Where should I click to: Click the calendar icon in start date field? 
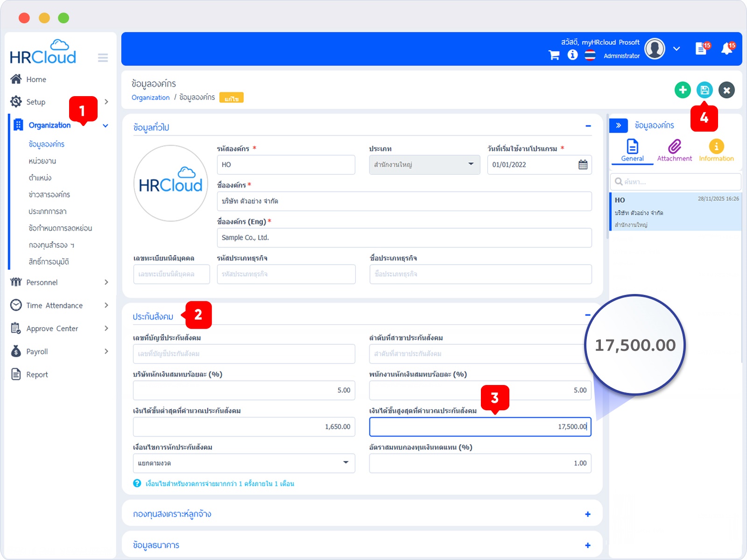click(583, 165)
